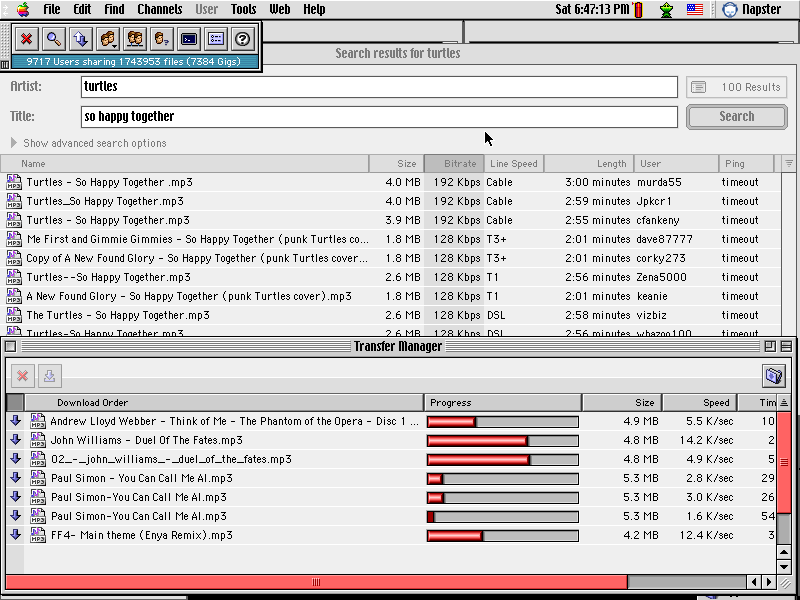Click the blue cube icon in Transfer Manager
The width and height of the screenshot is (800, 600).
pyautogui.click(x=773, y=376)
